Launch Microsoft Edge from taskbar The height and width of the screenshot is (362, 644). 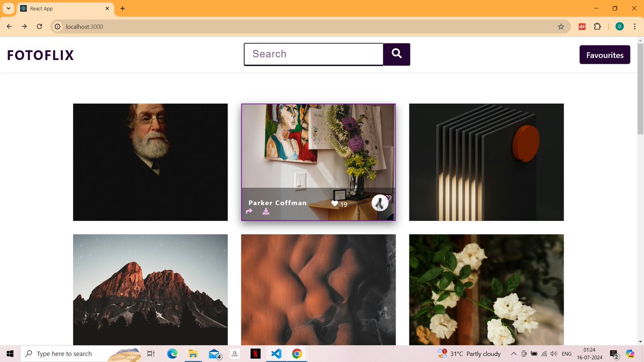pyautogui.click(x=172, y=353)
